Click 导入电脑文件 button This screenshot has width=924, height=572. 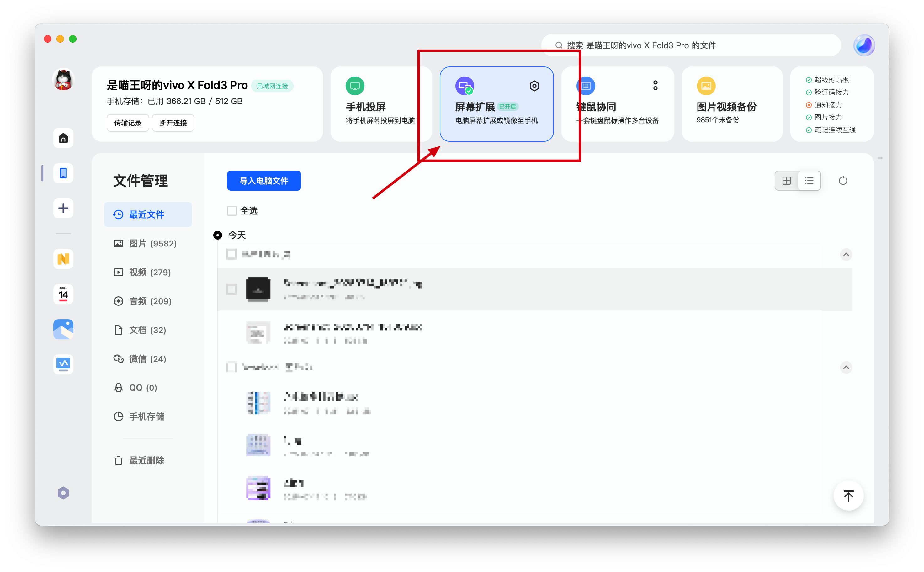coord(264,181)
